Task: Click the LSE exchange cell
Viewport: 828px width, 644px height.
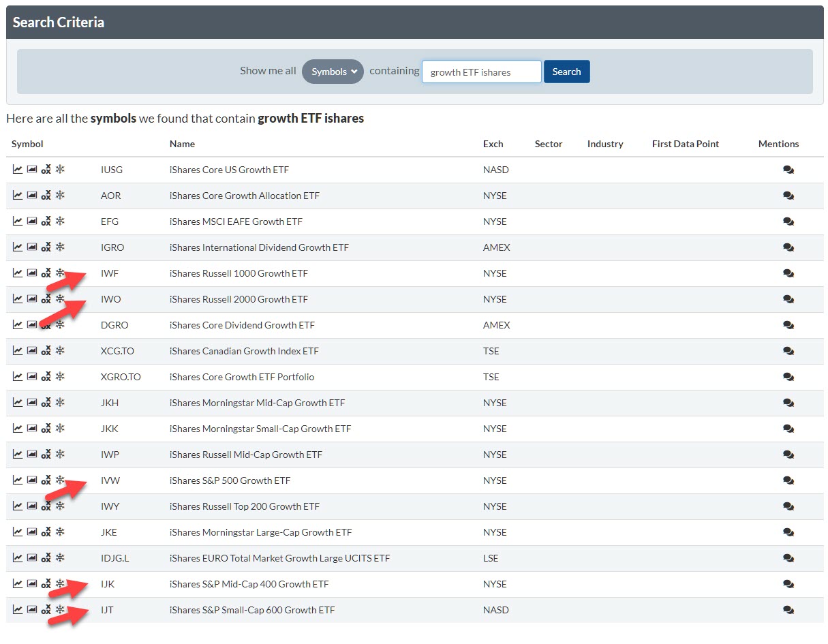Action: pyautogui.click(x=491, y=558)
